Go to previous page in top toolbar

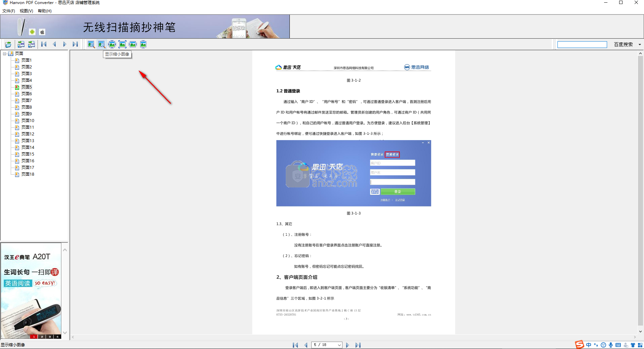(x=54, y=44)
